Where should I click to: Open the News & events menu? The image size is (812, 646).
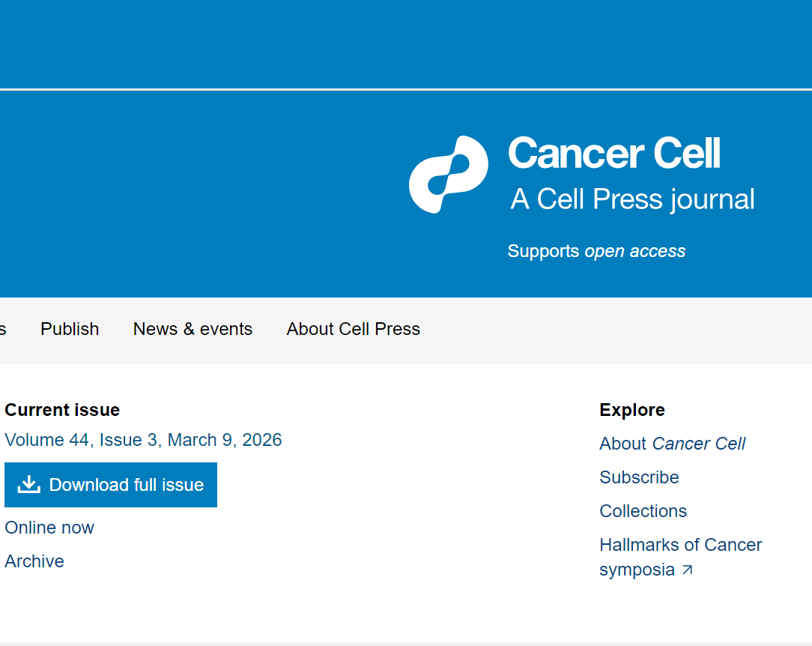click(193, 329)
